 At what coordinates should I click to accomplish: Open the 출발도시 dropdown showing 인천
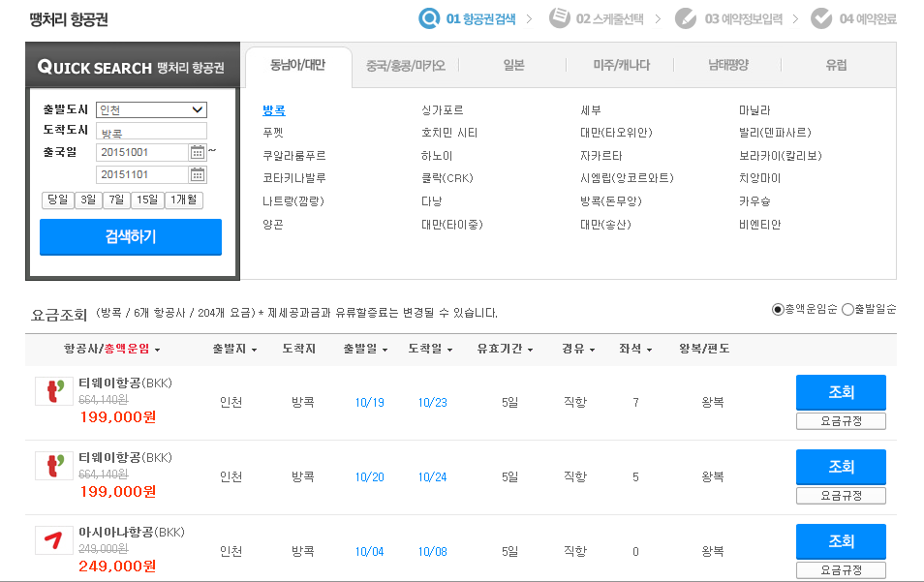pyautogui.click(x=151, y=109)
